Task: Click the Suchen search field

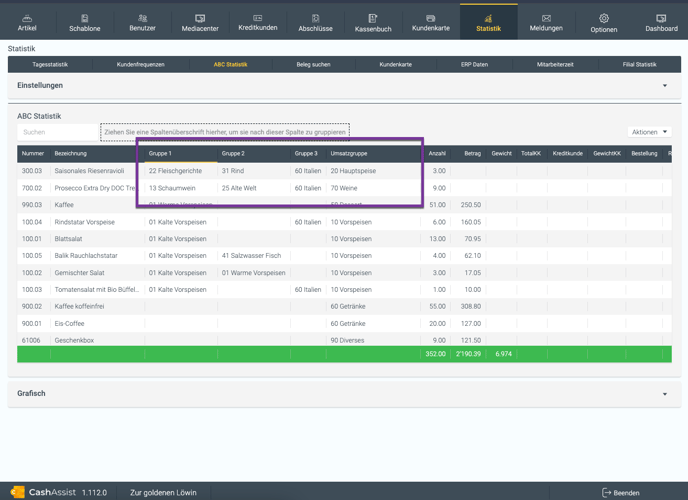Action: point(57,132)
